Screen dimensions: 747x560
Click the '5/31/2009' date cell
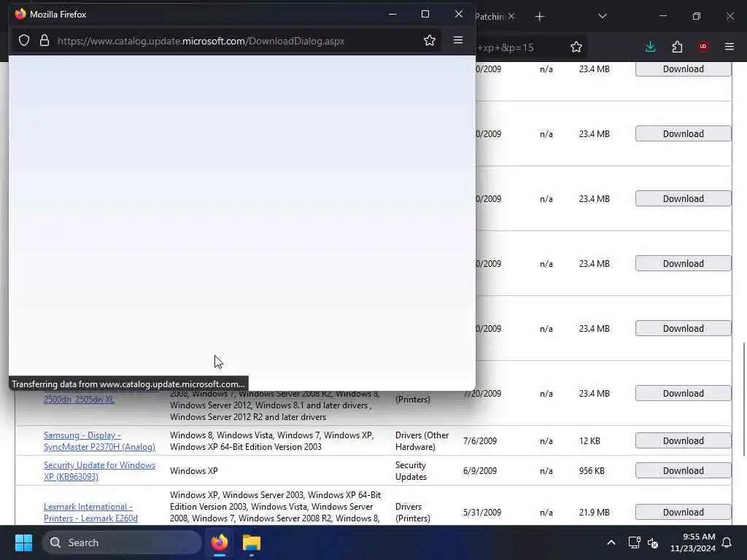[x=481, y=513]
